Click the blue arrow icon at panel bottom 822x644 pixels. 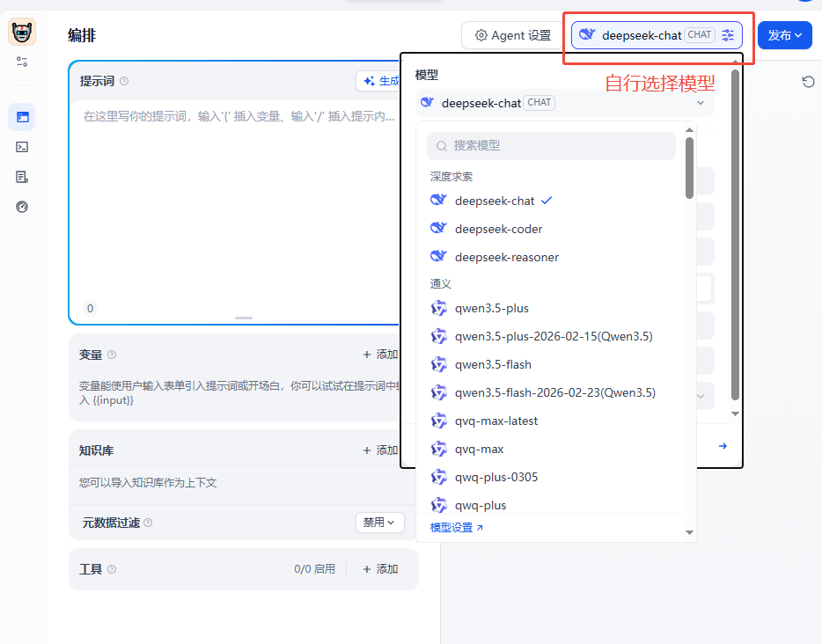click(x=723, y=446)
